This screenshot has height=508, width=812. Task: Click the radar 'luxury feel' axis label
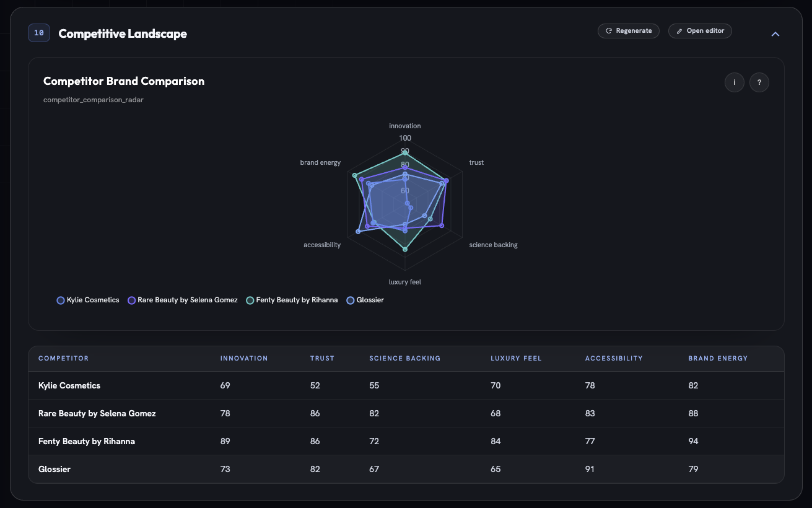[x=405, y=282]
